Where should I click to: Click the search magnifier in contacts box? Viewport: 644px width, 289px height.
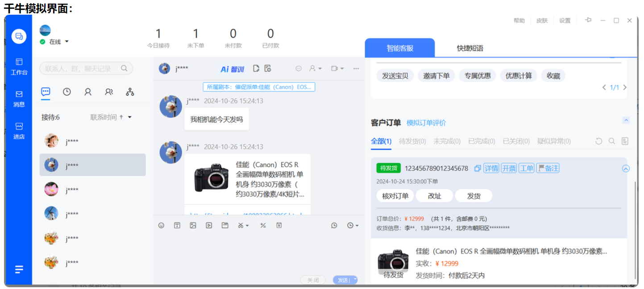point(124,68)
